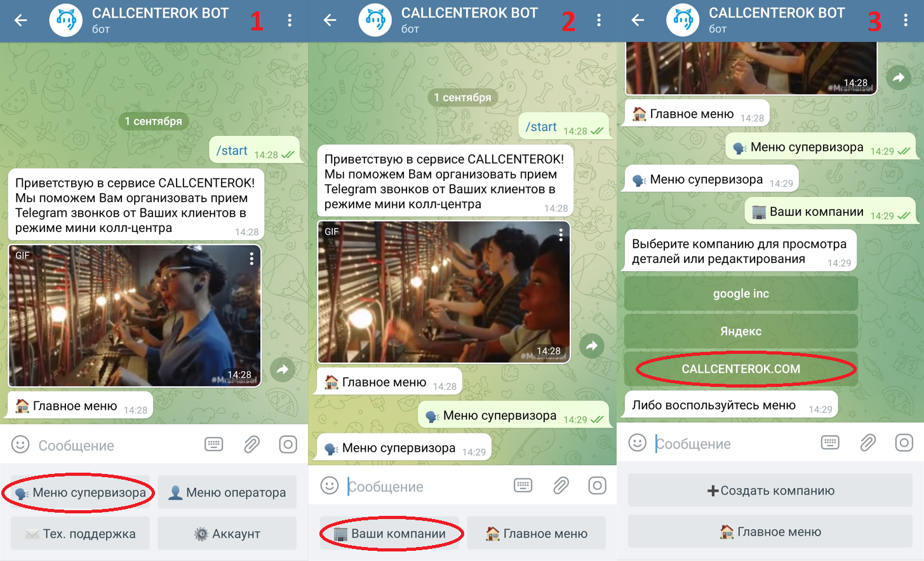Select greeting message in second screen
Image resolution: width=924 pixels, height=561 pixels.
click(x=445, y=182)
